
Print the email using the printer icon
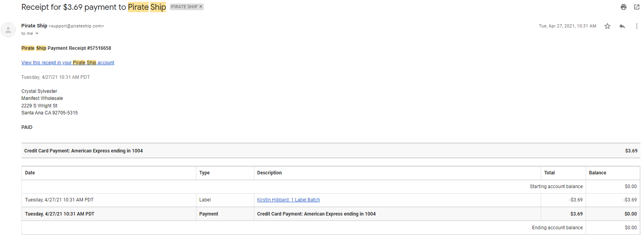(x=624, y=7)
